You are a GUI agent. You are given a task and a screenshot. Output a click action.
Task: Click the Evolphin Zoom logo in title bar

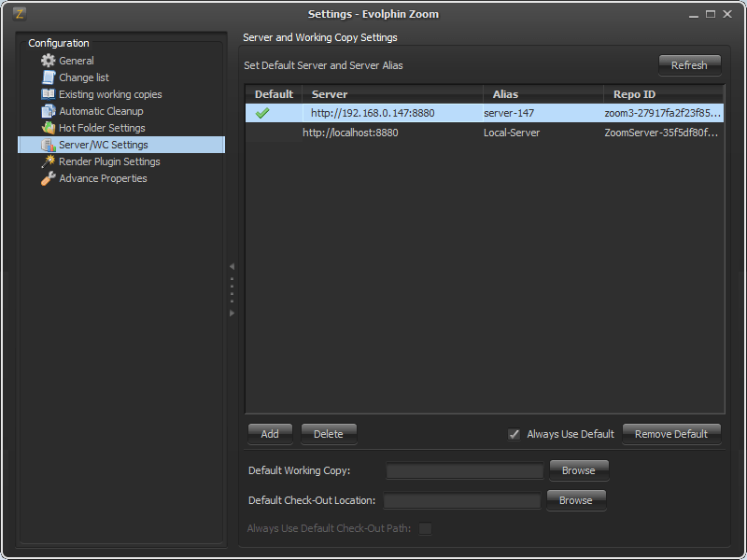19,13
